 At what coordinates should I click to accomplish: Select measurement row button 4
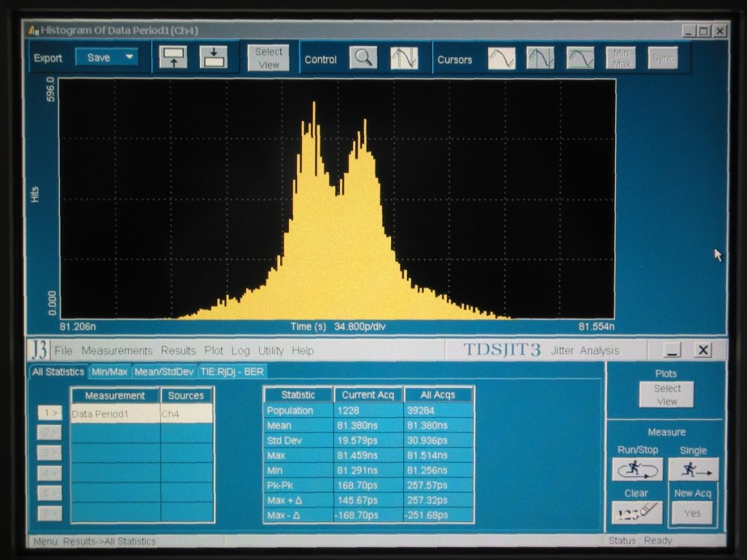50,473
